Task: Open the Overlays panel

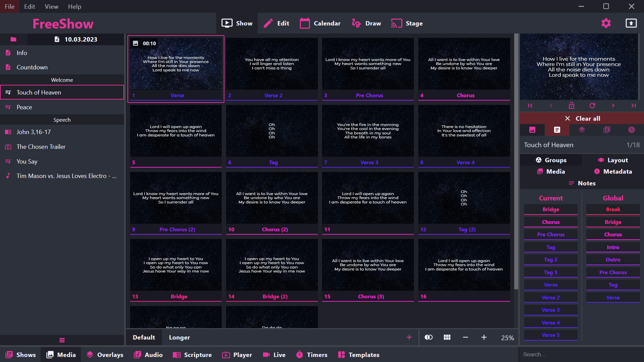Action: (x=105, y=355)
